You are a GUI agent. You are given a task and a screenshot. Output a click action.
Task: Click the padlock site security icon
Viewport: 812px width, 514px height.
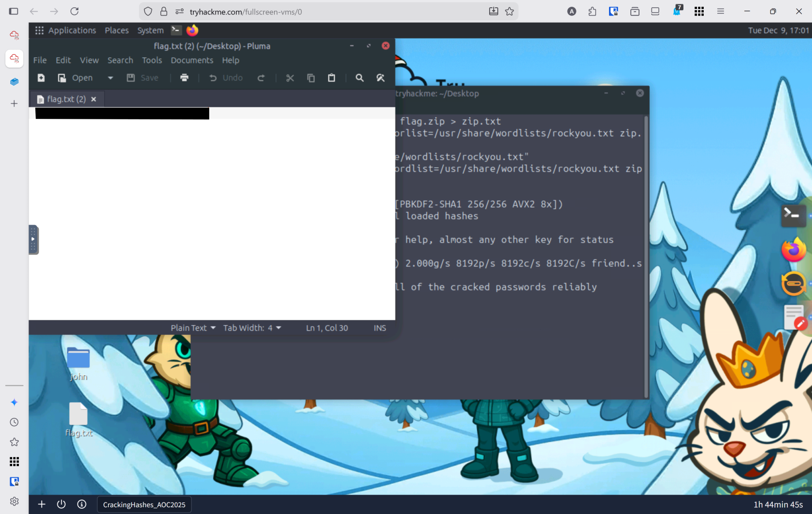164,12
